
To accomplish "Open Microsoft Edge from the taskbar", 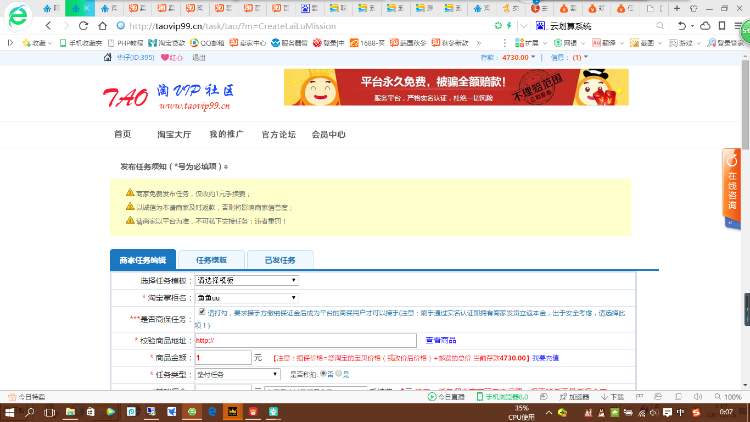I will click(212, 412).
